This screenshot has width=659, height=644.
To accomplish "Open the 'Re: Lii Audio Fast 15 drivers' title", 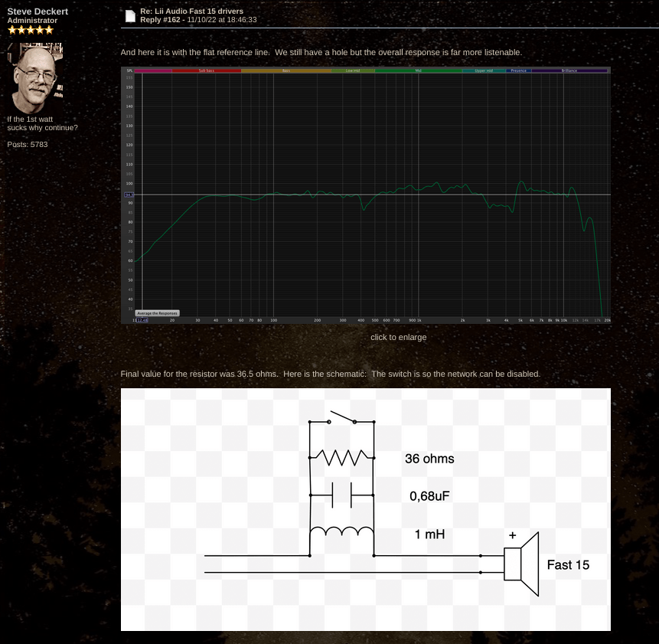I will tap(191, 11).
